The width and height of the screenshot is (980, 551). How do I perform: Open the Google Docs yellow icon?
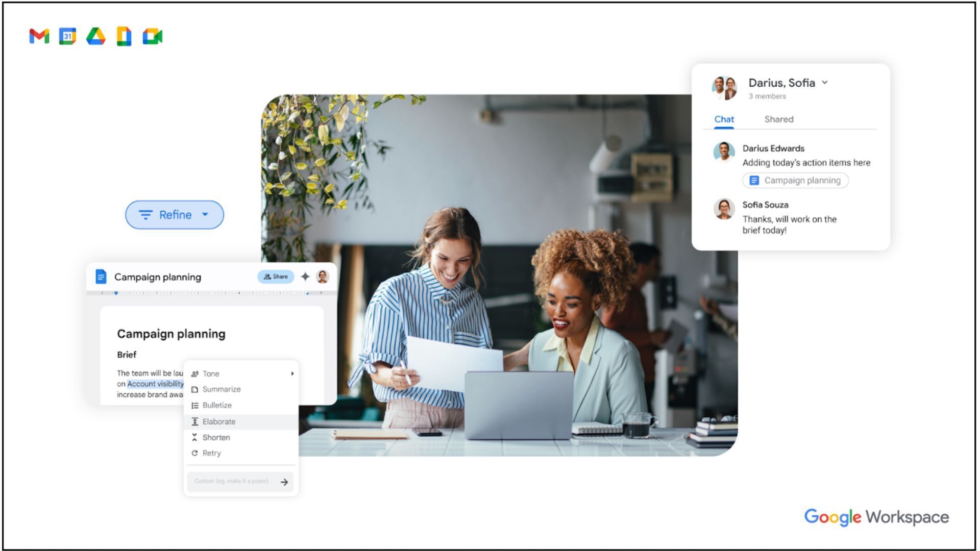point(124,36)
